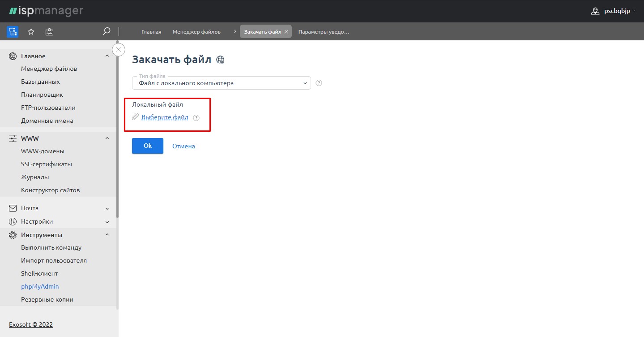Click the search magnifier icon
Image resolution: width=644 pixels, height=337 pixels.
(x=107, y=31)
